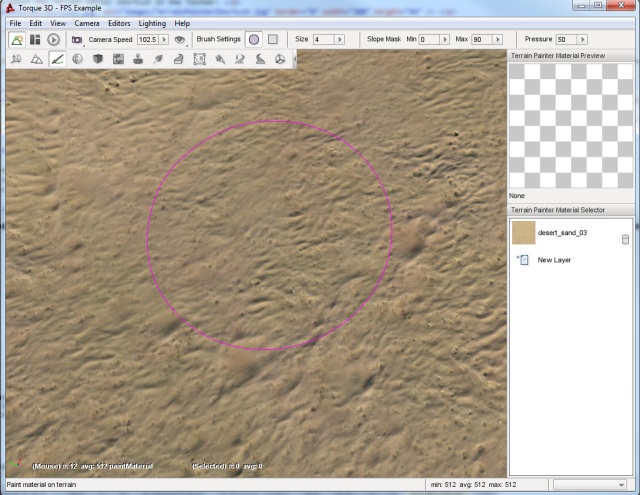
Task: Expand the Camera Speed slider arrow
Action: pos(164,40)
